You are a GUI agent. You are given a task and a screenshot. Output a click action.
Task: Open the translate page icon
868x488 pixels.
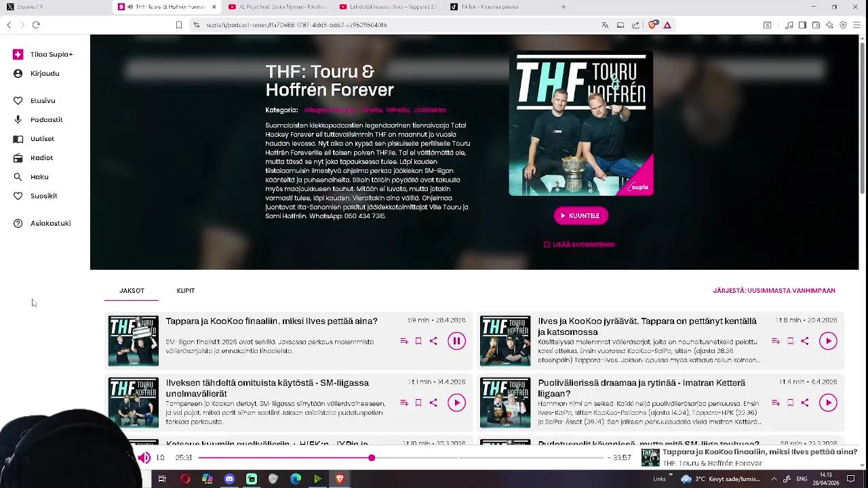(605, 25)
